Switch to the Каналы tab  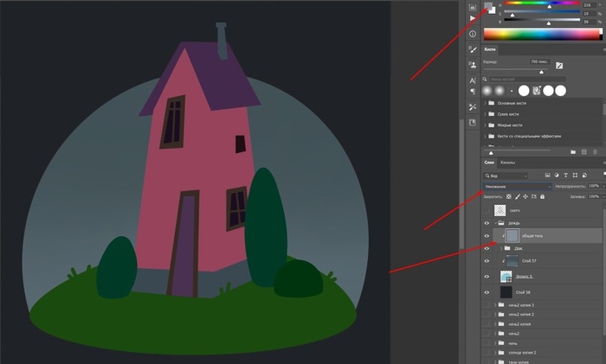coord(507,163)
